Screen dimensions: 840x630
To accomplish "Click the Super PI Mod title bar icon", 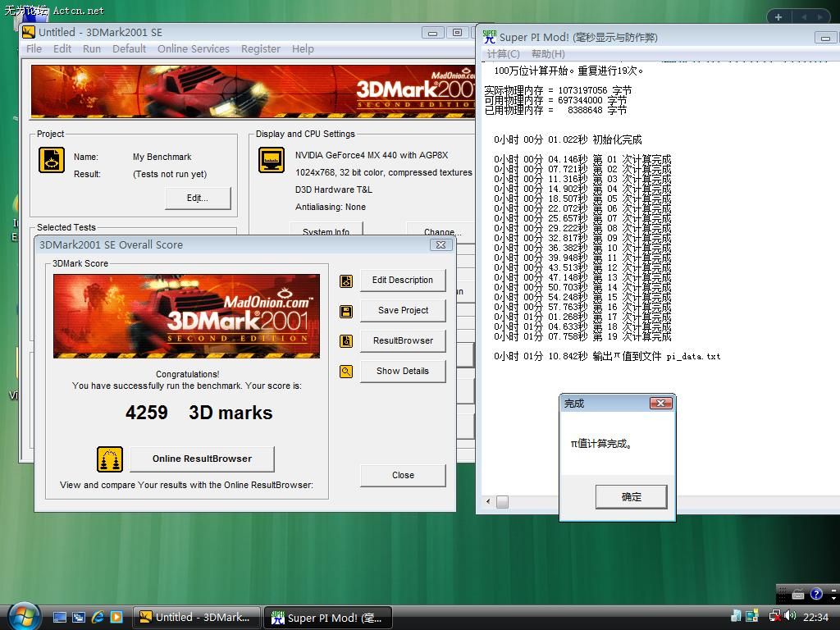I will [490, 36].
